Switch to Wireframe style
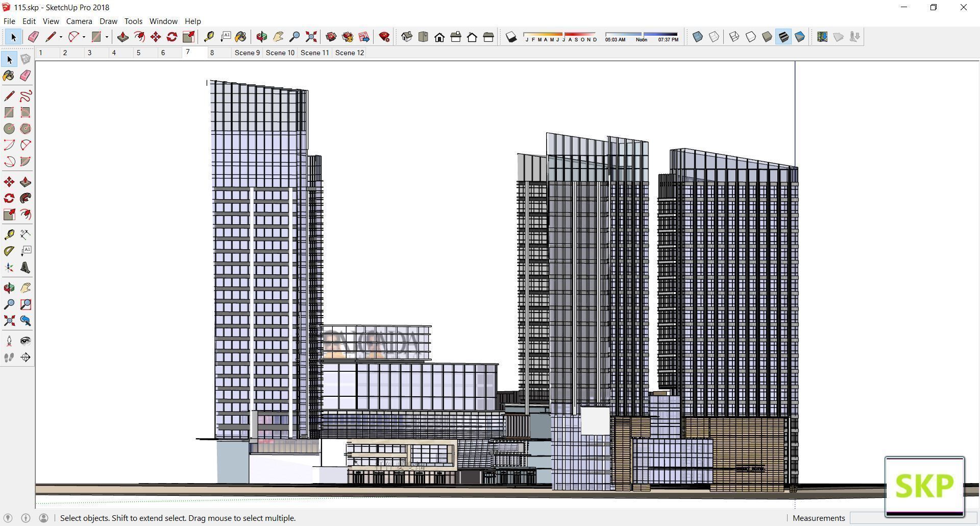This screenshot has height=526, width=980. point(734,37)
